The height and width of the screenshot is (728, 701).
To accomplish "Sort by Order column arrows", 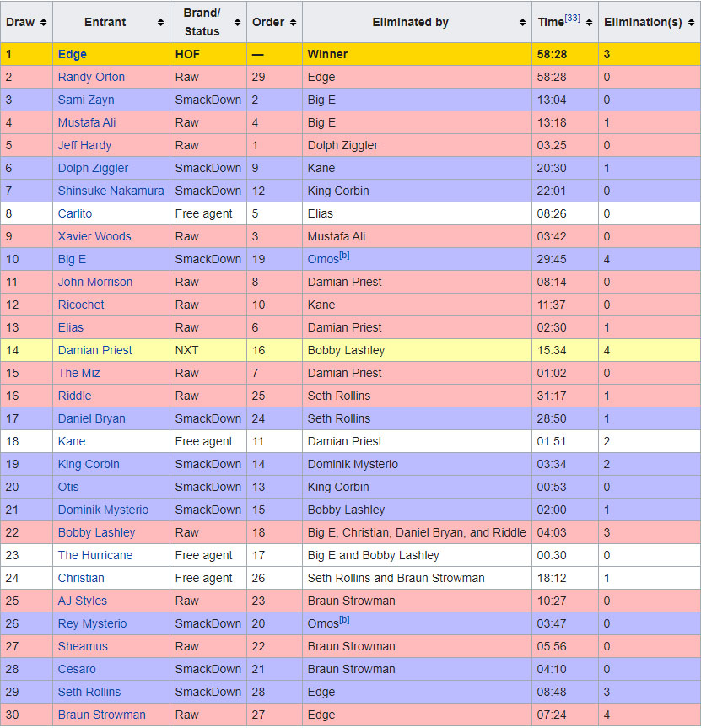I will click(x=293, y=22).
